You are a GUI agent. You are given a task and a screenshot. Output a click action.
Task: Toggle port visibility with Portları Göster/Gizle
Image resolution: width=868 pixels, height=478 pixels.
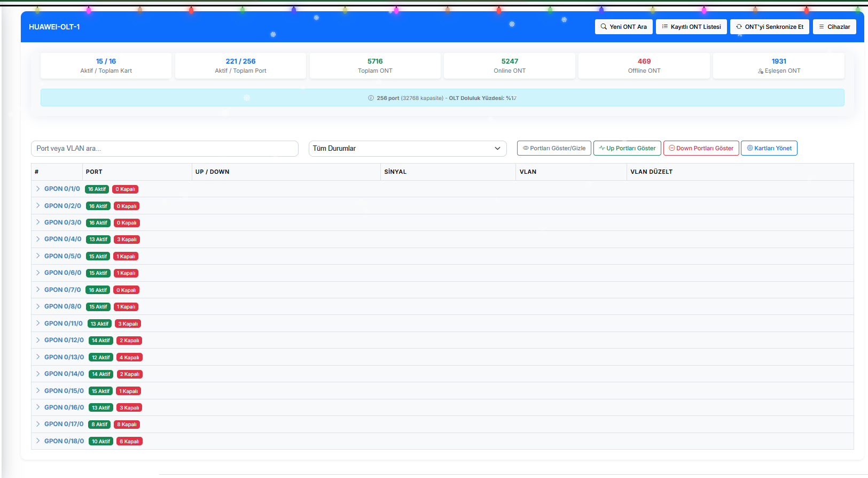554,148
